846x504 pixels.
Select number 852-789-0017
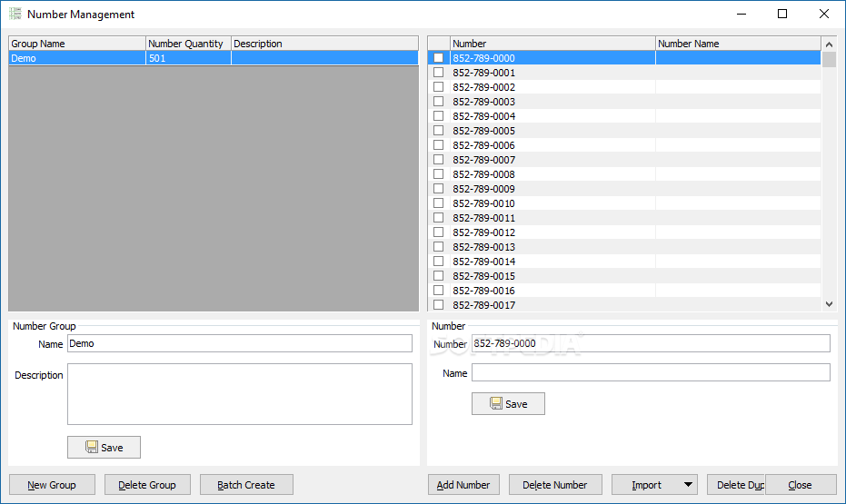(x=624, y=304)
